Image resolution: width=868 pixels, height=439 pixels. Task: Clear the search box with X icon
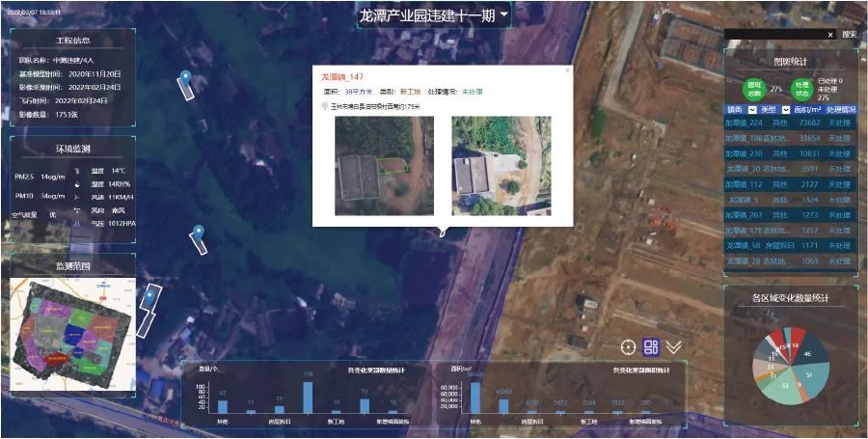tap(829, 35)
